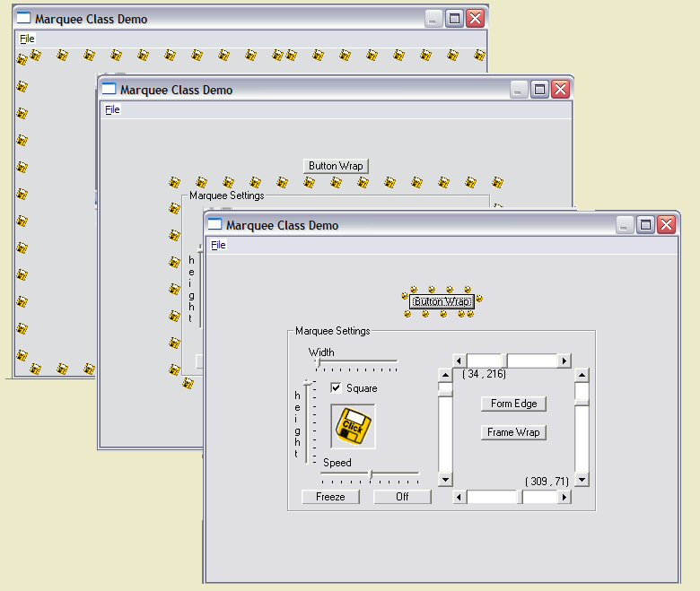Open the File menu in the front window
Screen dimensions: 700x591
click(x=218, y=245)
